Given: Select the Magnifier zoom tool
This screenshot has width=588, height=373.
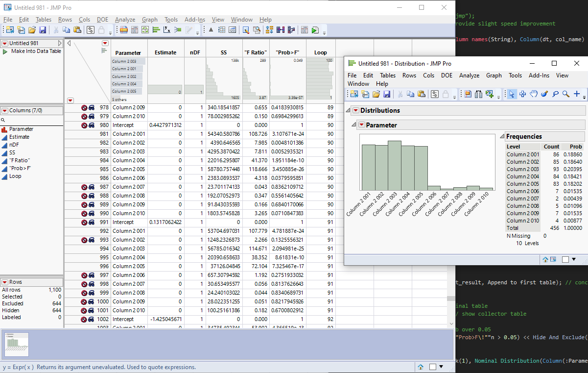Looking at the screenshot, I should coord(565,94).
